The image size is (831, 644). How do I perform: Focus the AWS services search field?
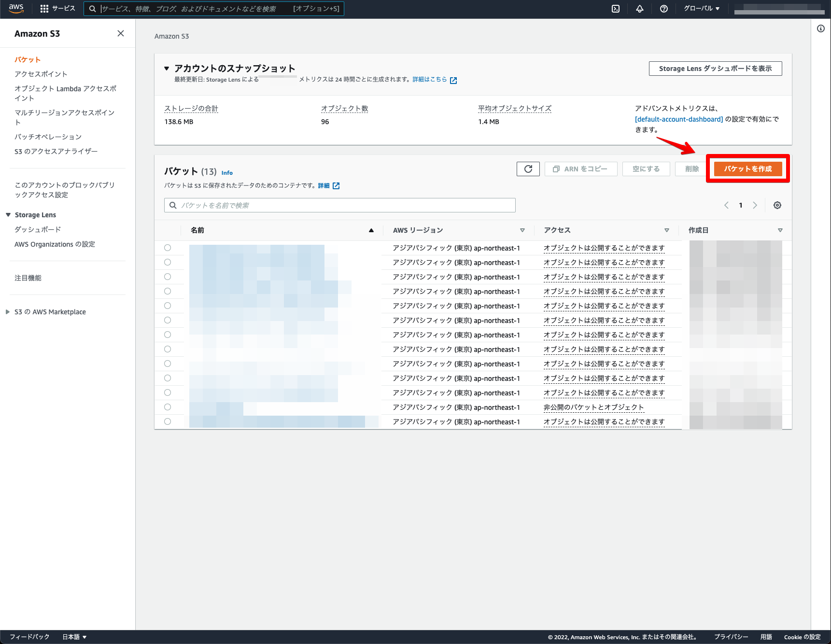point(214,9)
